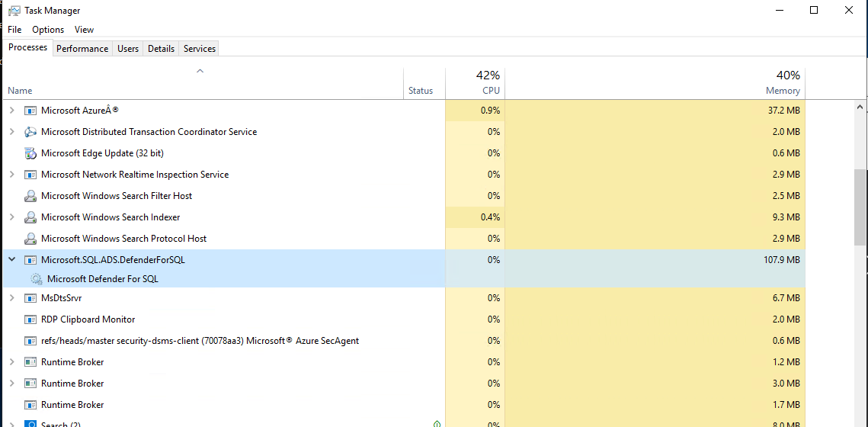Click the icon of the 1.7 MB Runtime Broker
The height and width of the screenshot is (427, 868).
30,405
